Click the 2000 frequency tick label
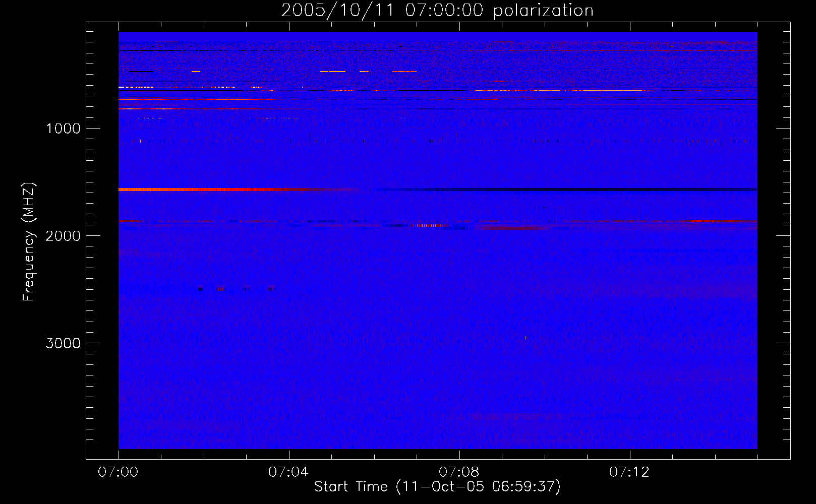This screenshot has height=504, width=816. [63, 236]
